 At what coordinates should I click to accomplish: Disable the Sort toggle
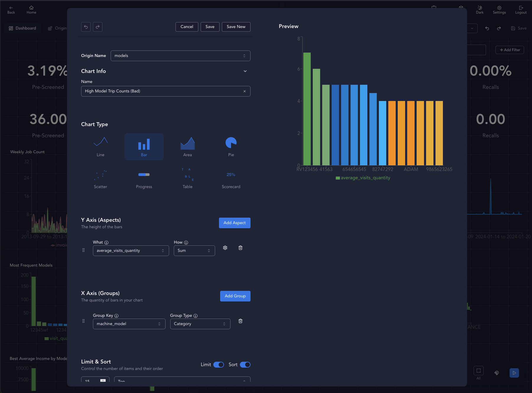[245, 365]
